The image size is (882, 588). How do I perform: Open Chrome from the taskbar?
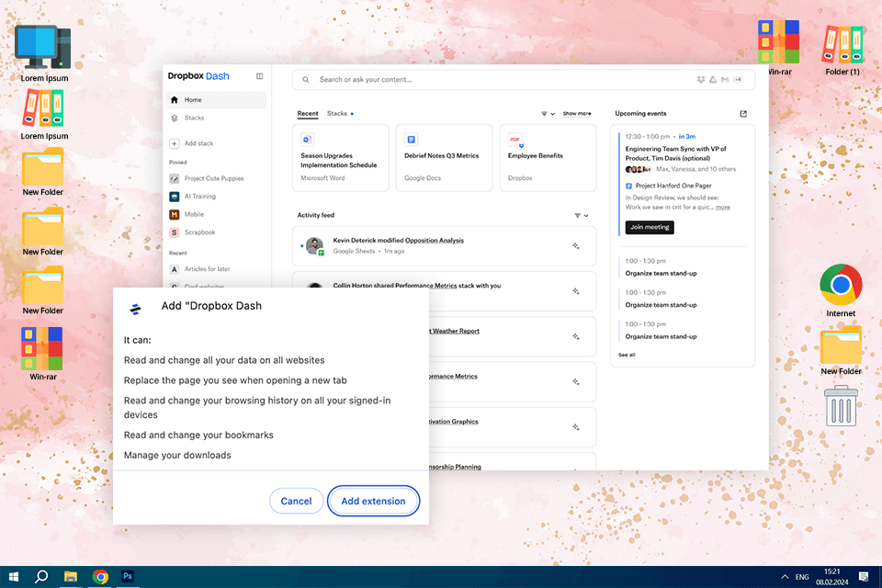(100, 577)
